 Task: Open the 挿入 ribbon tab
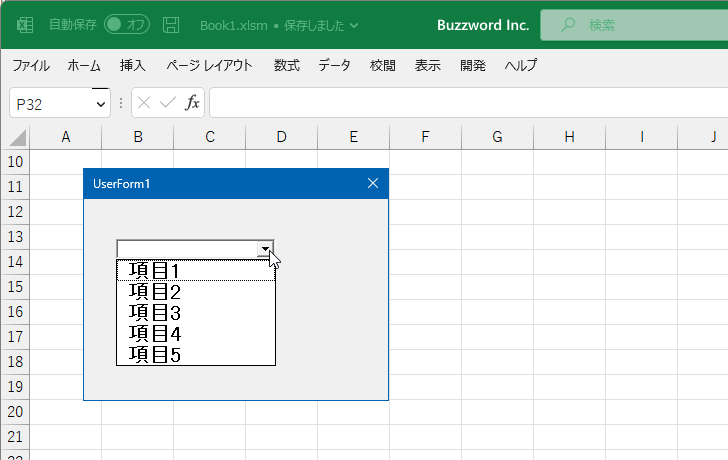coord(133,66)
